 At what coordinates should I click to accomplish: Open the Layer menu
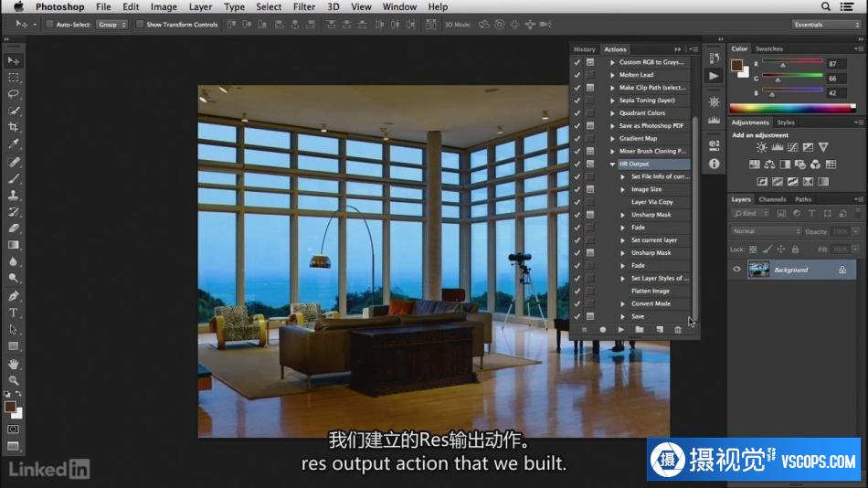200,6
